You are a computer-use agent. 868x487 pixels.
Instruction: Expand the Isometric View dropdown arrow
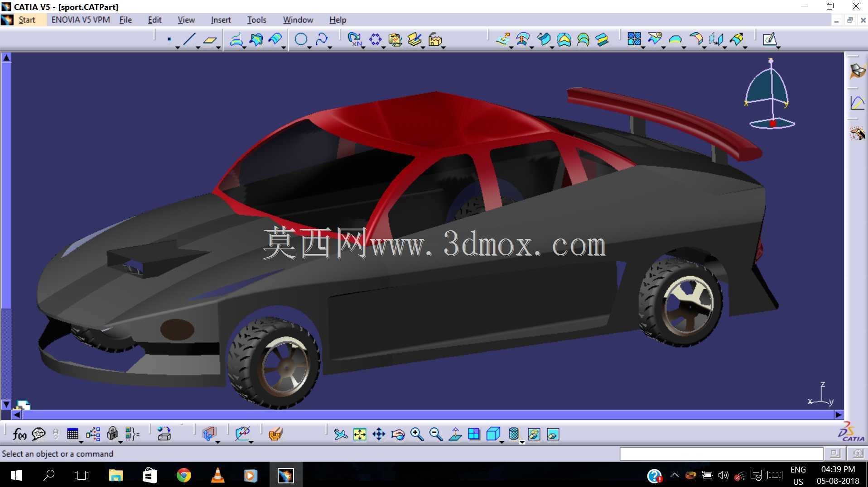[502, 442]
